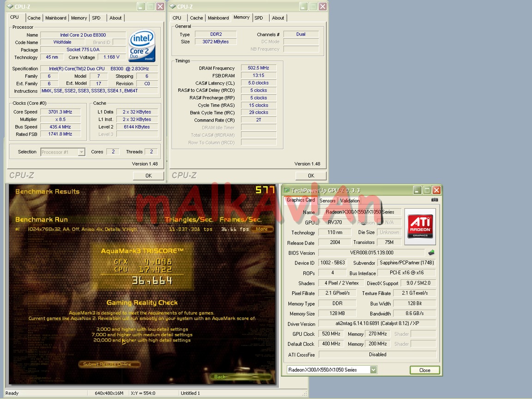The width and height of the screenshot is (532, 399).
Task: Click the processor name Intel Core 2 Duo E8300
Action: pyautogui.click(x=83, y=35)
